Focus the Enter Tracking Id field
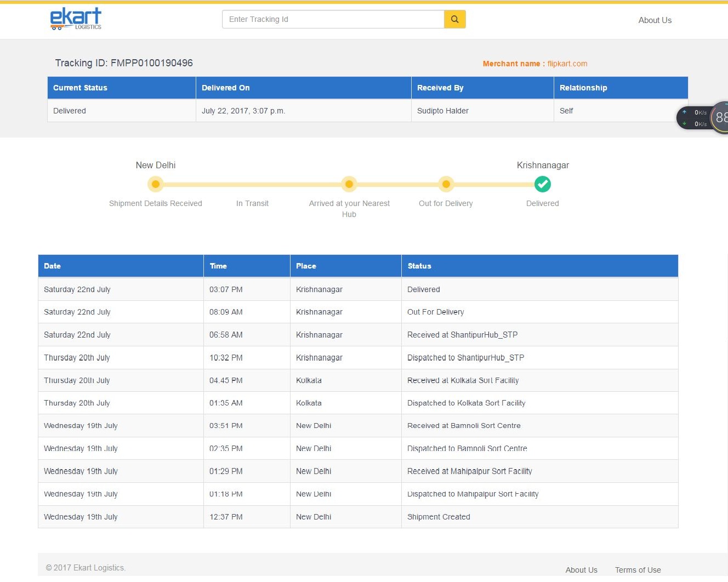The image size is (728, 582). click(x=333, y=19)
